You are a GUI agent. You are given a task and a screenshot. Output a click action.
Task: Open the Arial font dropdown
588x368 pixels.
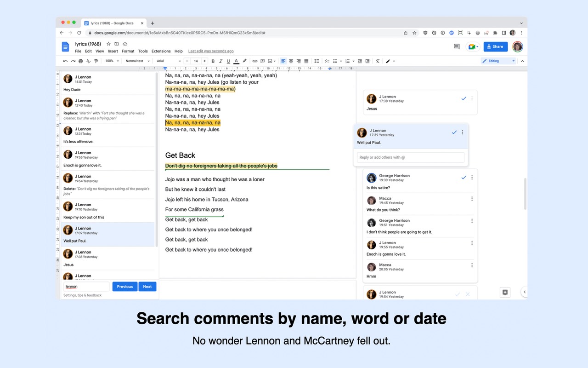point(169,61)
